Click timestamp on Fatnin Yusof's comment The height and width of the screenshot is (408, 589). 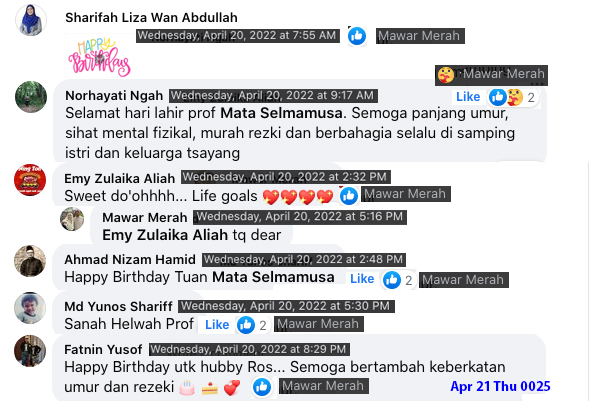(249, 349)
